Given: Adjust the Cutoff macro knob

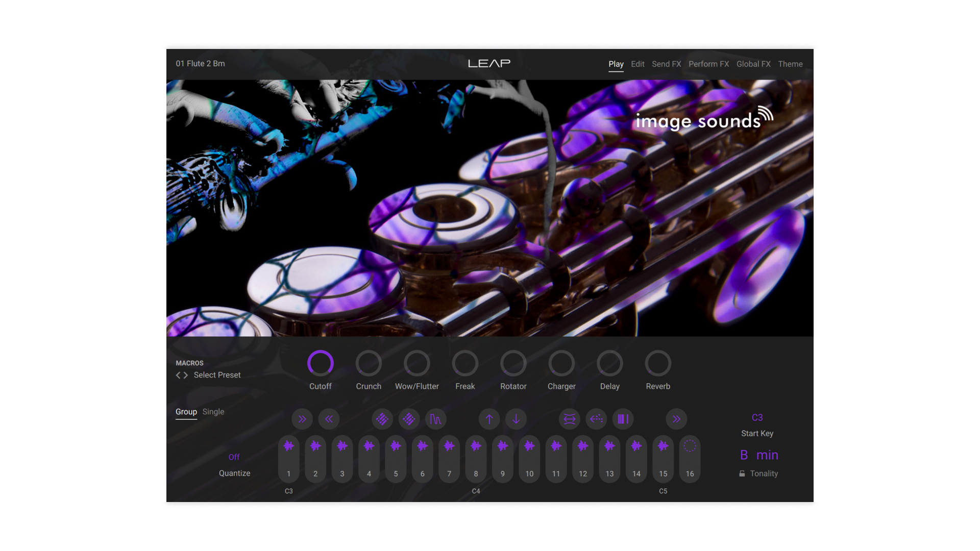Looking at the screenshot, I should pyautogui.click(x=321, y=363).
